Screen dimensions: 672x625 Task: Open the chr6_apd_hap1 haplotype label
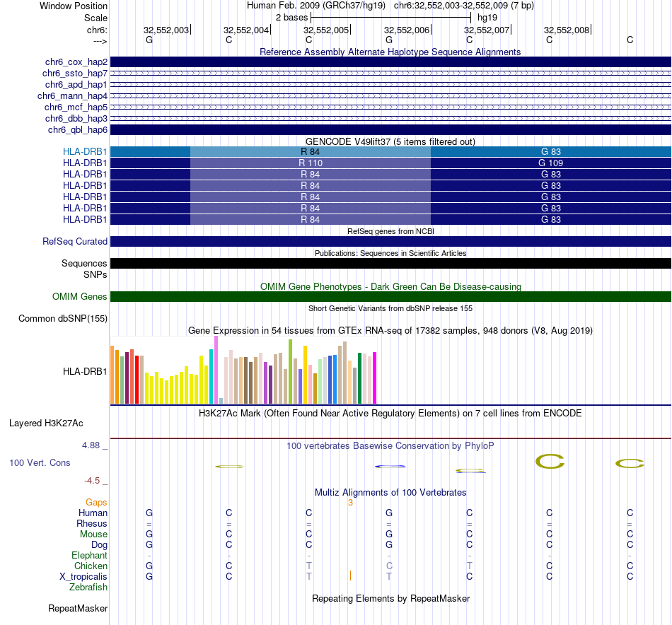tap(76, 84)
